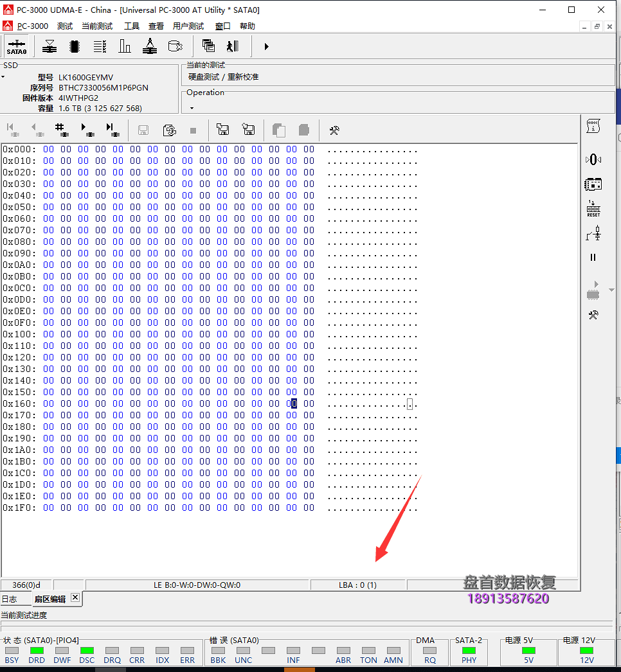Click the 'LBA : 0 (1)' status field
This screenshot has width=621, height=672.
pos(357,585)
